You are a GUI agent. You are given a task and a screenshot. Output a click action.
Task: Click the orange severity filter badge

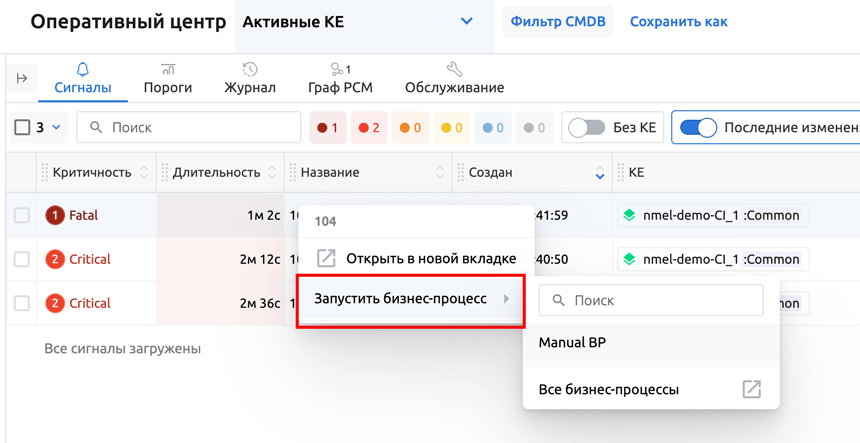coord(410,128)
